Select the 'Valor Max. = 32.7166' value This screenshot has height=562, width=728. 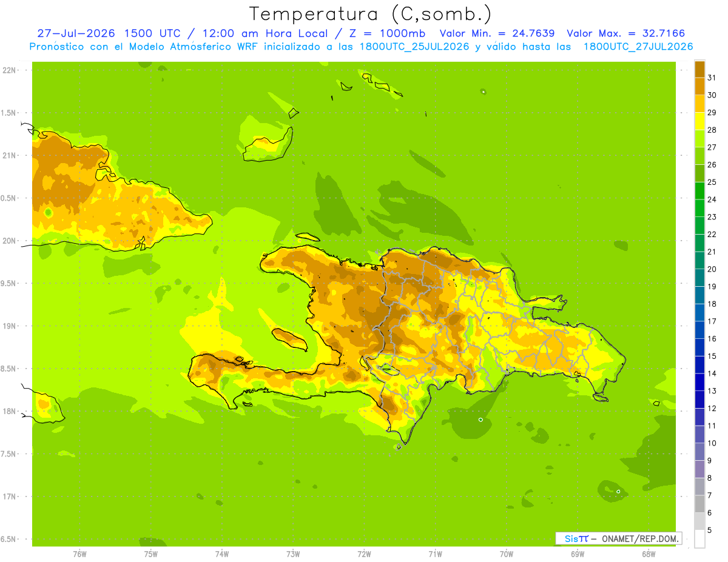tap(626, 33)
